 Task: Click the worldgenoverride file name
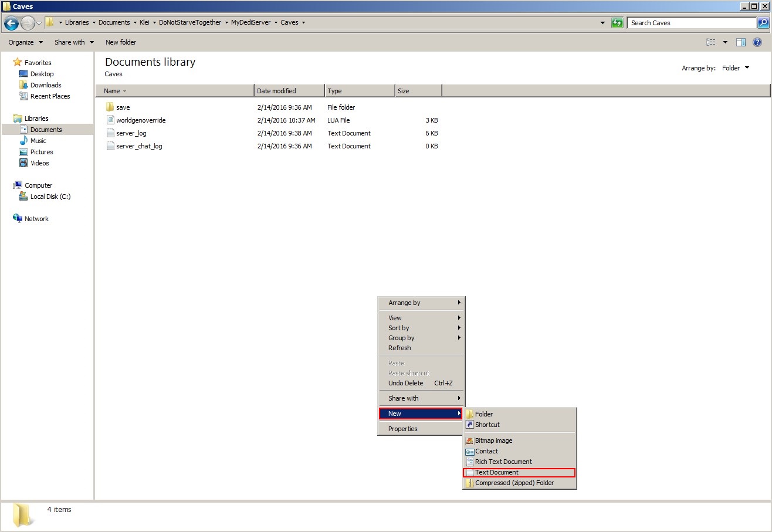click(x=141, y=120)
